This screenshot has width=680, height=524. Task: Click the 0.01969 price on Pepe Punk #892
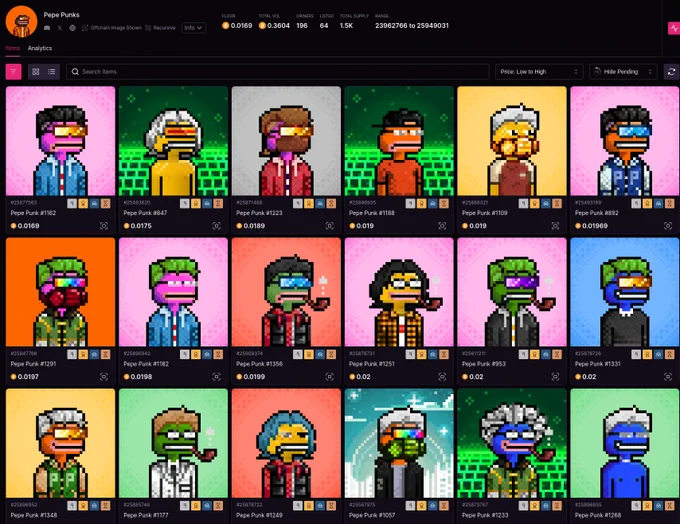coord(595,226)
